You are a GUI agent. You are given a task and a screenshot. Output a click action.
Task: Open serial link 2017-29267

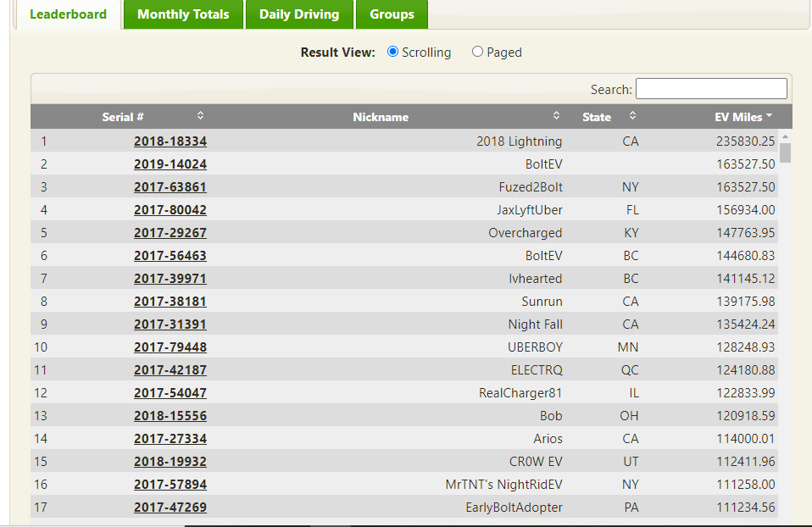tap(170, 233)
